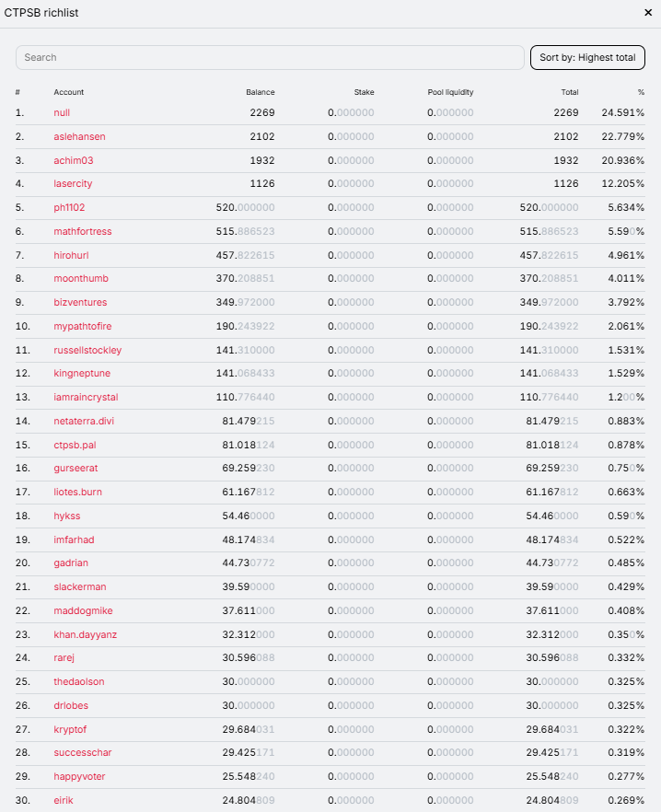Click the khan.dayyanz account link

point(86,634)
